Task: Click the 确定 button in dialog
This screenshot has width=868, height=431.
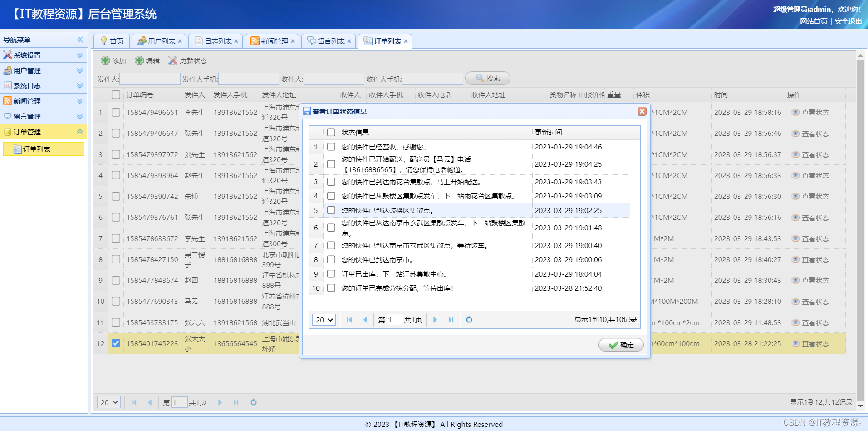Action: [x=621, y=345]
